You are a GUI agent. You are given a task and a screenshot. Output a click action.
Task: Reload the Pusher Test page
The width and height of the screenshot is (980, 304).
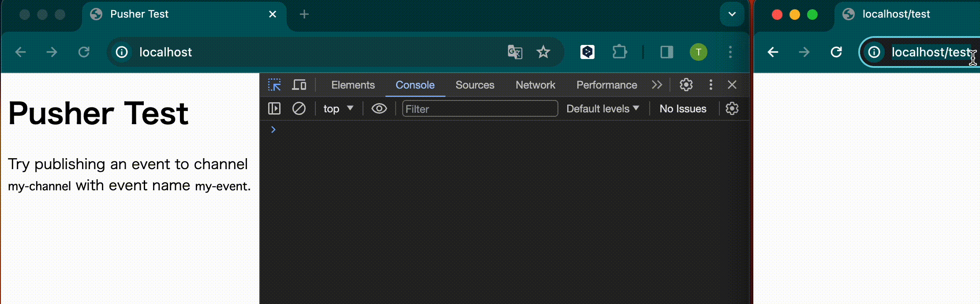pos(84,52)
